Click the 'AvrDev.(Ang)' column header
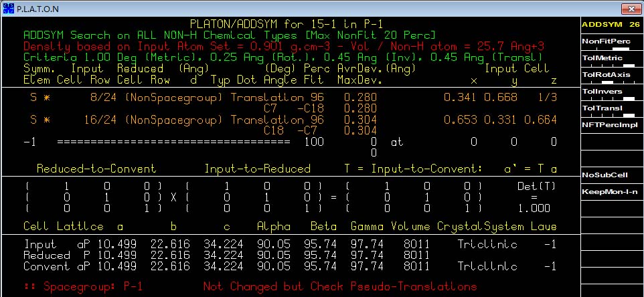Viewport: 644px width, 297px height. point(377,68)
